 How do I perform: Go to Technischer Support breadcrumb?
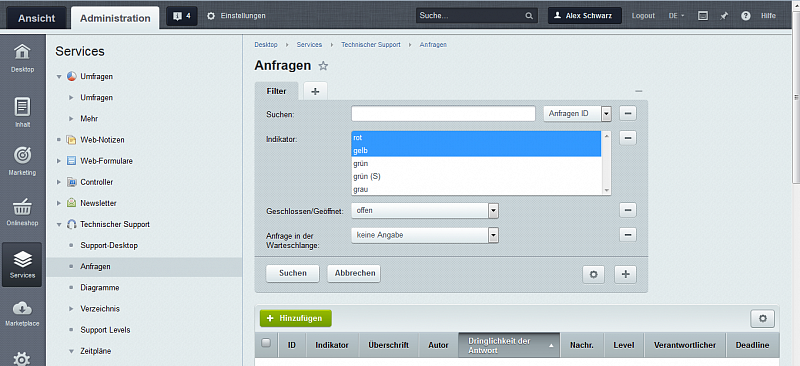click(x=371, y=45)
